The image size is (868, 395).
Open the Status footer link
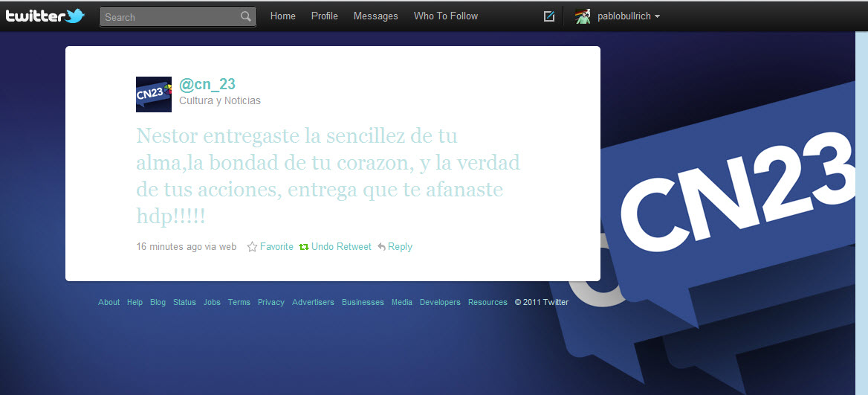[184, 303]
